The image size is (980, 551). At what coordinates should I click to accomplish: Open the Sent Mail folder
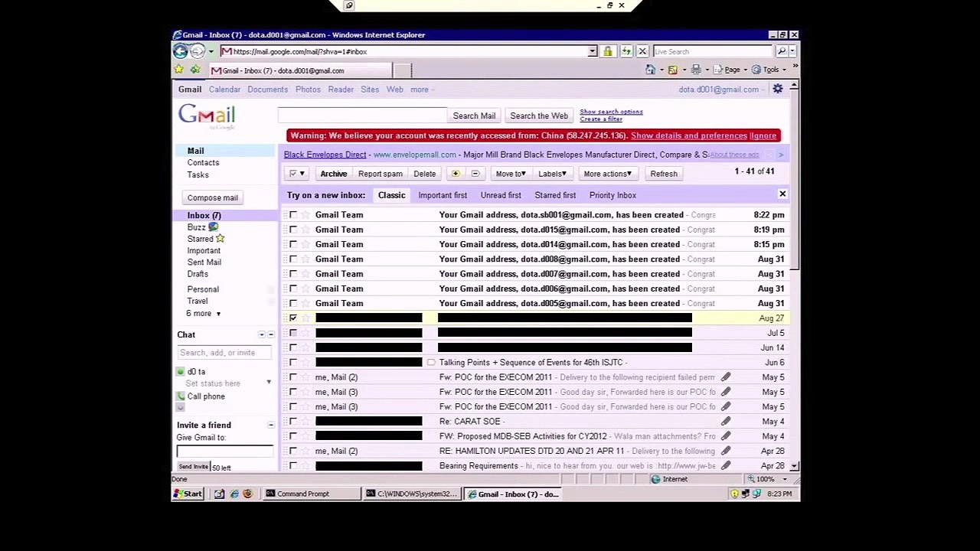coord(204,262)
